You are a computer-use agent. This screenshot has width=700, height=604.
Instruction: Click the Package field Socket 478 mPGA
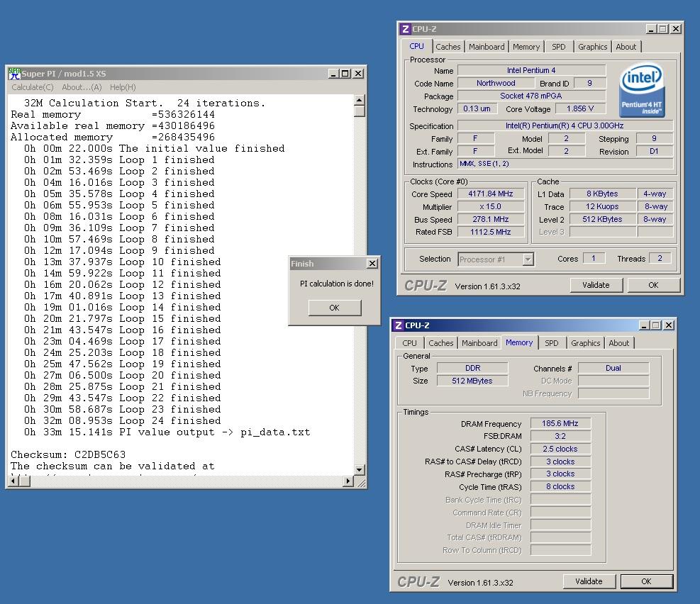(531, 96)
